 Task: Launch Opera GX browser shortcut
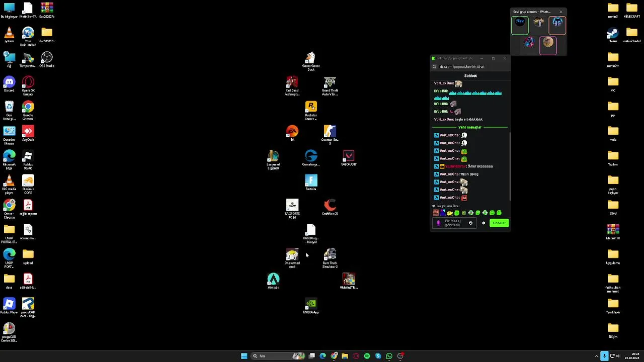(x=28, y=85)
